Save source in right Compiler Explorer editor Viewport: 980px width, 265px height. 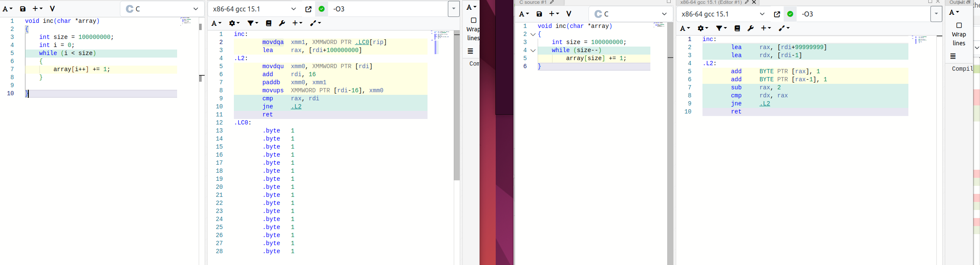539,14
